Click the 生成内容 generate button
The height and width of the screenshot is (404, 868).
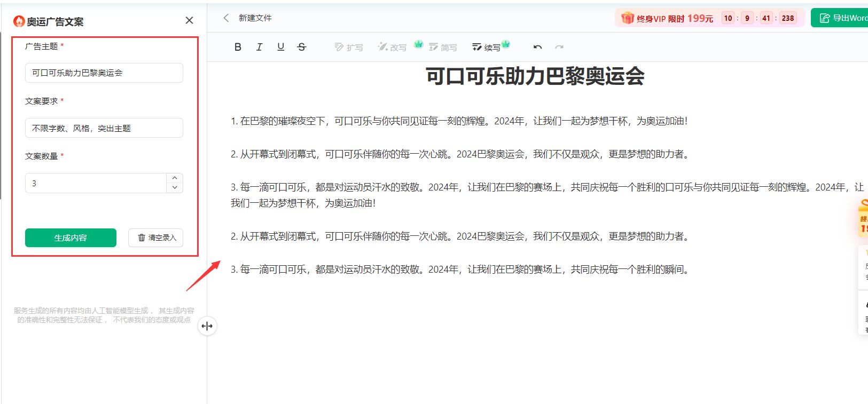pos(71,238)
